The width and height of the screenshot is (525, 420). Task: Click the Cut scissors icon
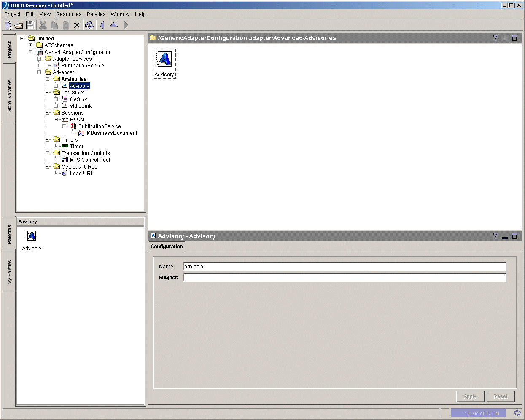(x=43, y=25)
